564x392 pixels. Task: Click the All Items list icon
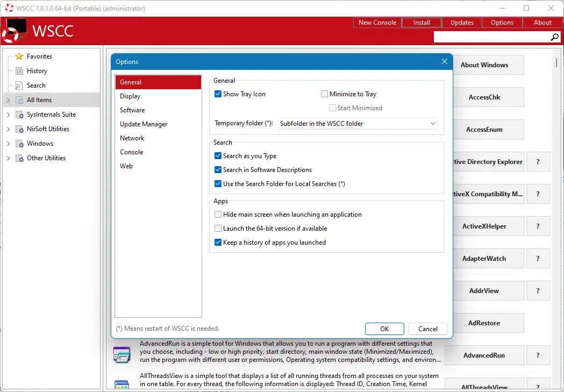[19, 100]
